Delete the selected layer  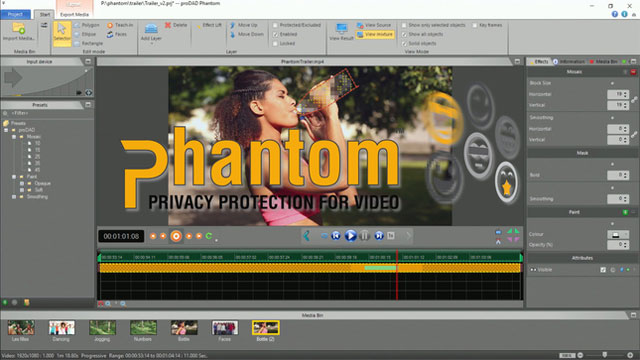tap(176, 25)
